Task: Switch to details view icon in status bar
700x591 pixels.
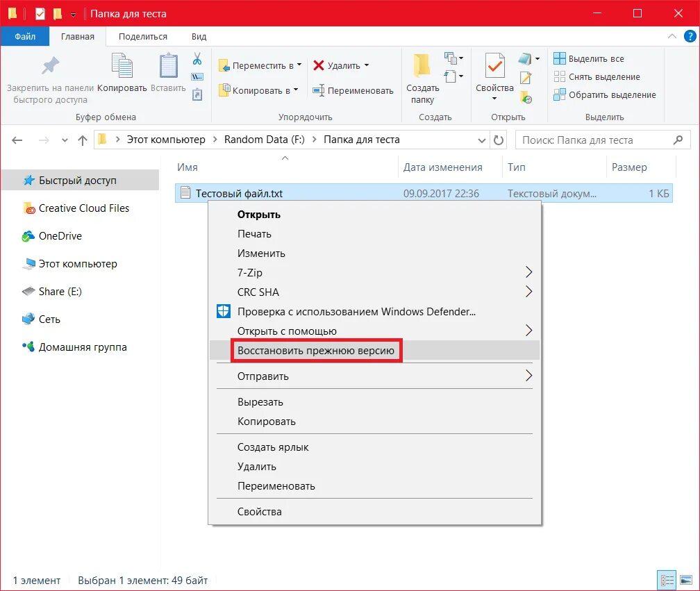Action: click(667, 581)
